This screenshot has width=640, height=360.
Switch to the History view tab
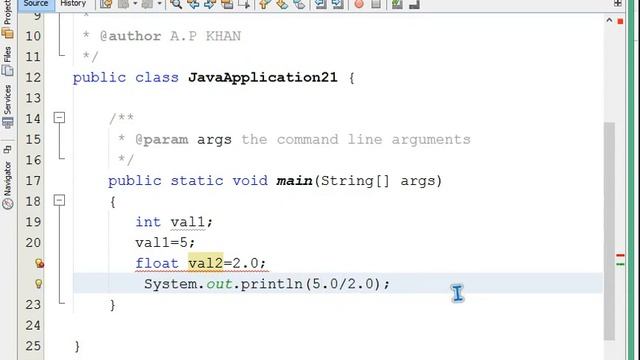point(73,4)
